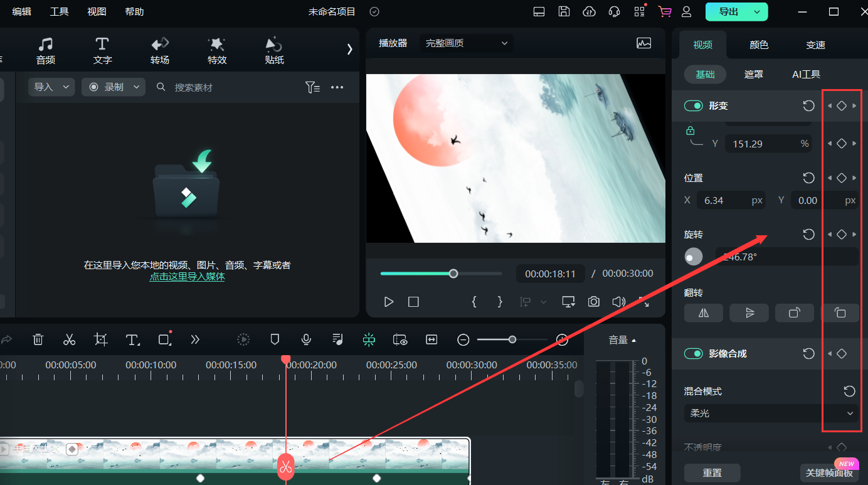Open the 编辑 menu

point(21,11)
